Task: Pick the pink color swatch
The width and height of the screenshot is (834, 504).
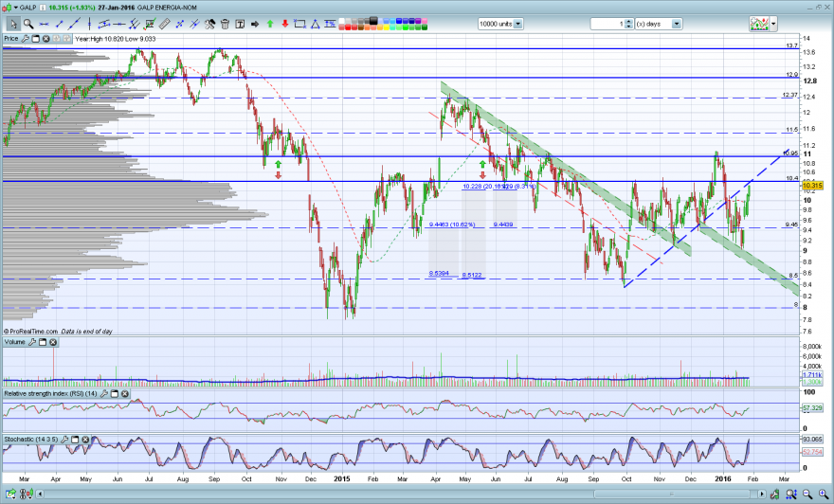Action: pyautogui.click(x=424, y=21)
